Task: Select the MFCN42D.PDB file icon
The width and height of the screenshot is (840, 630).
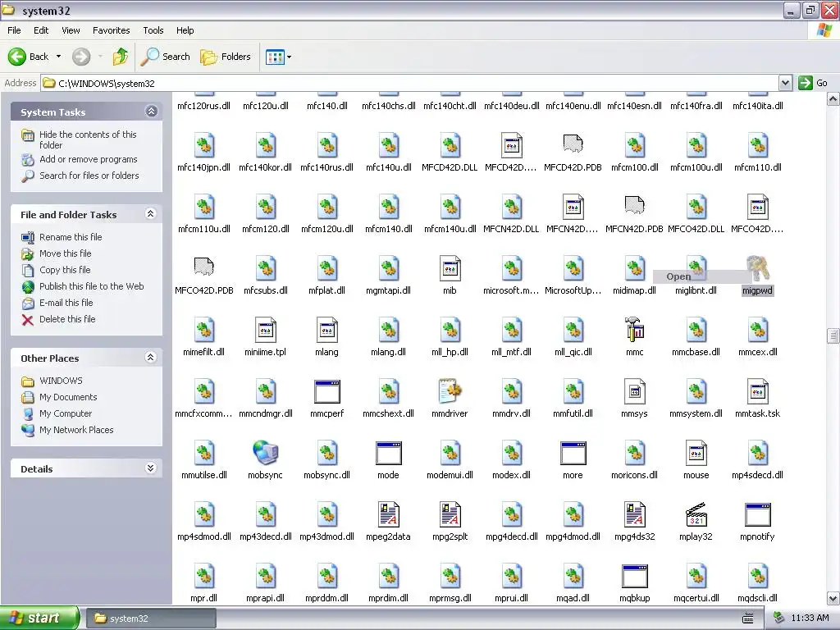Action: (x=635, y=204)
